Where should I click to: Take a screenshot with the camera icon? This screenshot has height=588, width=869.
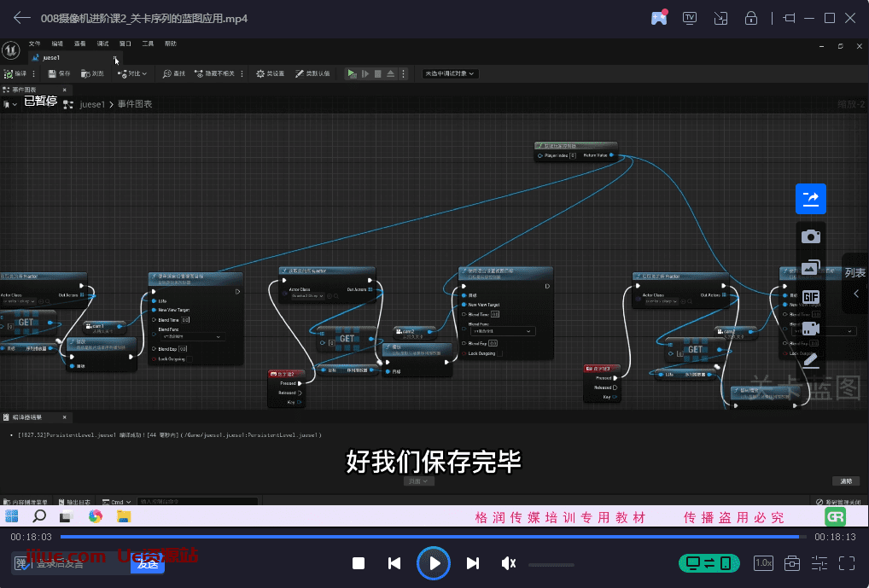point(810,236)
